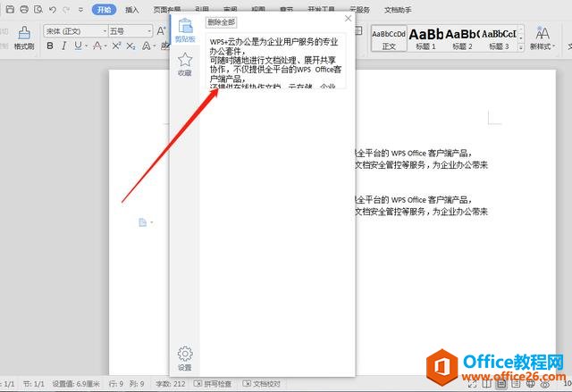Open the strikethrough options dropdown arrow
The image size is (572, 392).
105,46
